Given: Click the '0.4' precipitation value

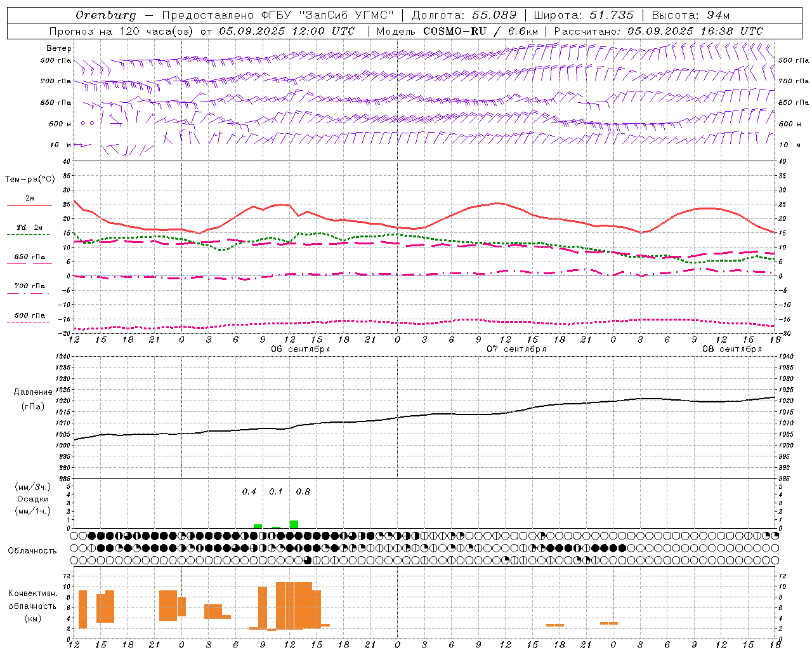Looking at the screenshot, I should (x=249, y=492).
